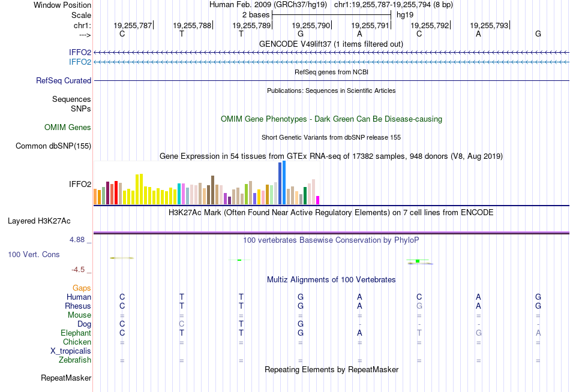Viewport: 570px width, 392px height.
Task: Click the GENCODE V49lift37 track title
Action: tap(331, 44)
